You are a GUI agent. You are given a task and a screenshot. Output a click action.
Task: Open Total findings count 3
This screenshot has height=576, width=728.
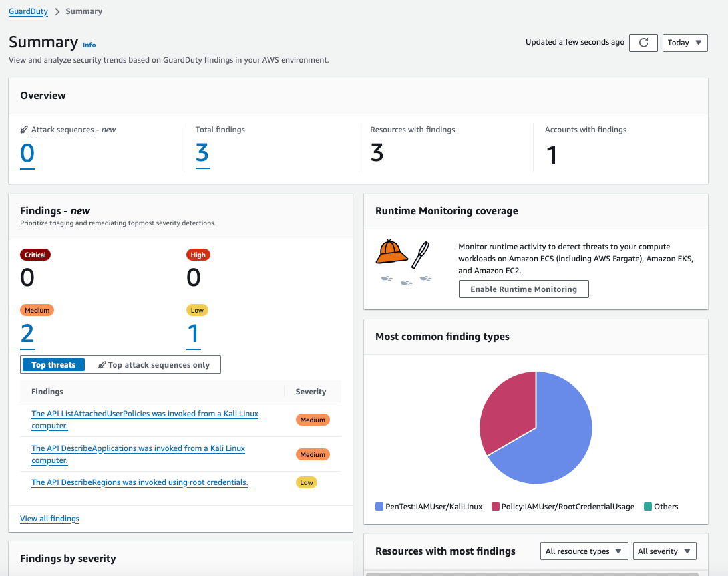click(202, 154)
